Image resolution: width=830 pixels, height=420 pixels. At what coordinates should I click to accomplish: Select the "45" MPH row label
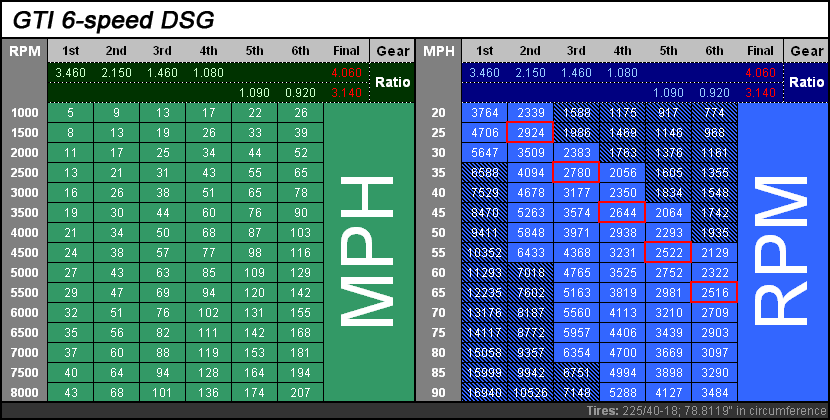(438, 212)
